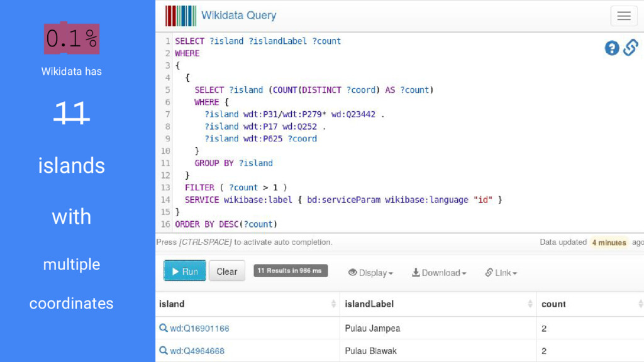Click the GROUP BY ?island line
The height and width of the screenshot is (362, 644).
[x=233, y=163]
